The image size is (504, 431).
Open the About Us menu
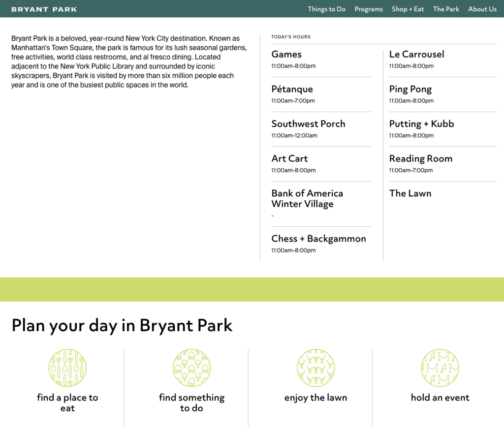(482, 9)
